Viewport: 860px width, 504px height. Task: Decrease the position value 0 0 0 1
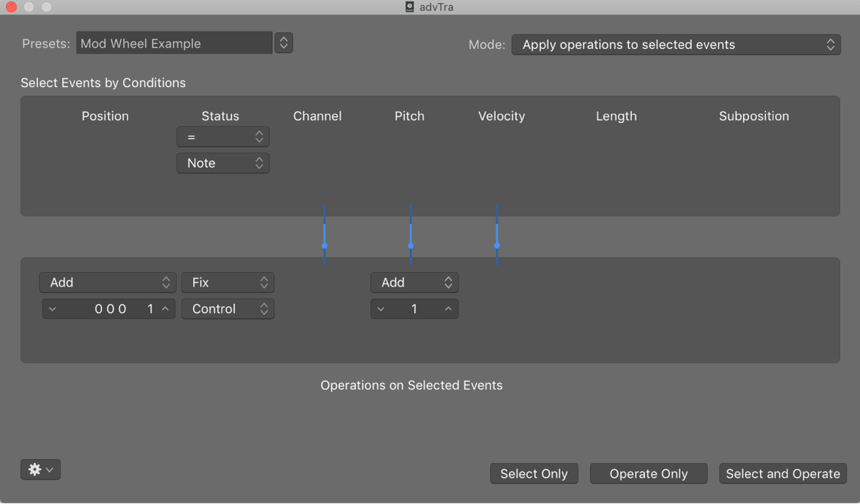coord(52,309)
